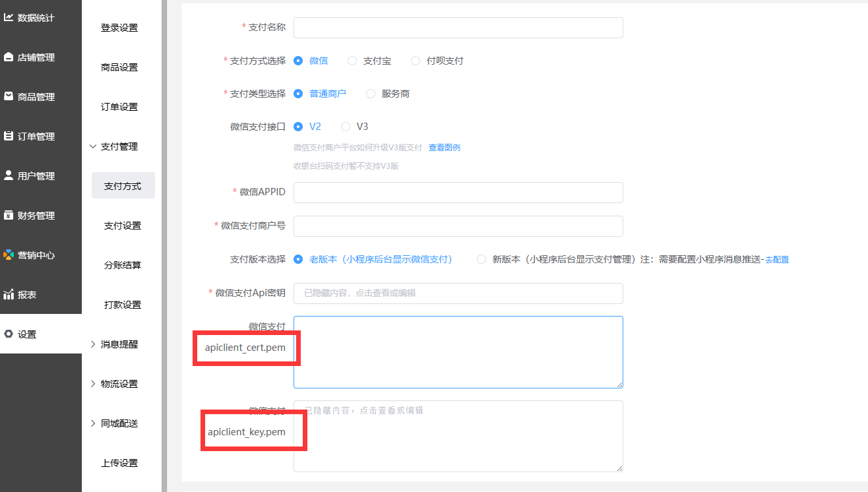Focus the 微信支付商户号 input field
Image resolution: width=868 pixels, height=492 pixels.
point(458,226)
